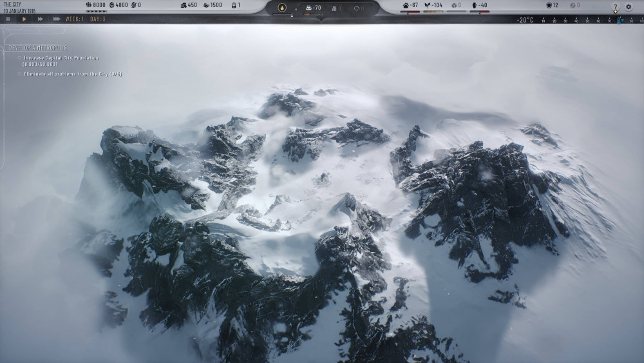Image resolution: width=644 pixels, height=363 pixels.
Task: Open the settings gear menu
Action: point(629,6)
